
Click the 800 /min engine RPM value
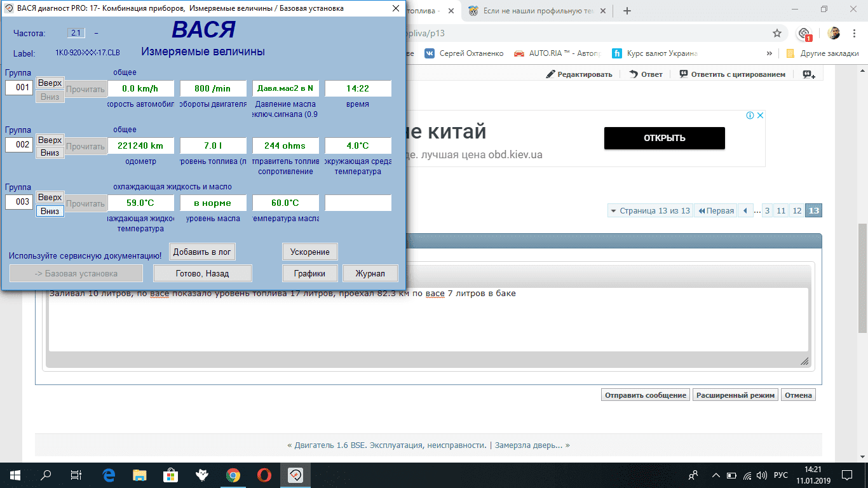(x=213, y=88)
